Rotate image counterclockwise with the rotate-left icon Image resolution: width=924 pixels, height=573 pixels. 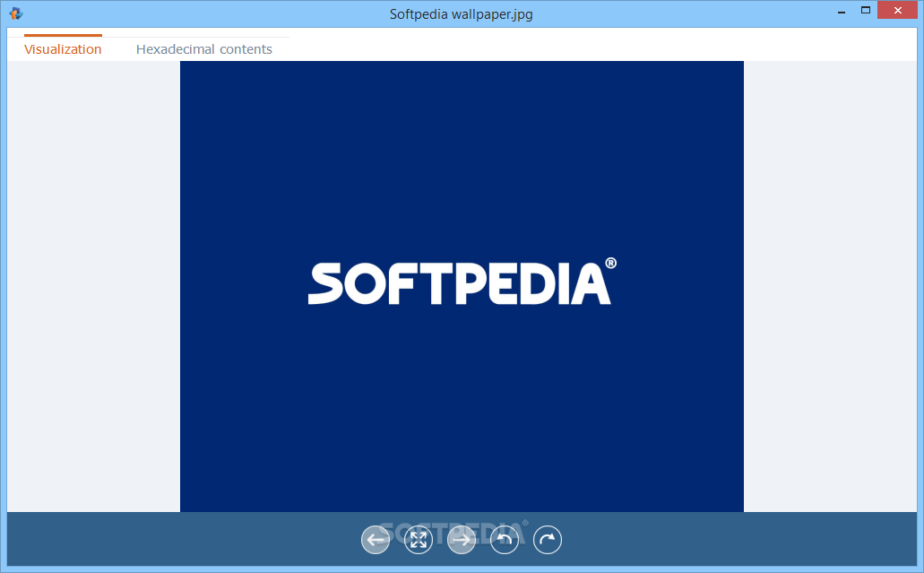505,540
